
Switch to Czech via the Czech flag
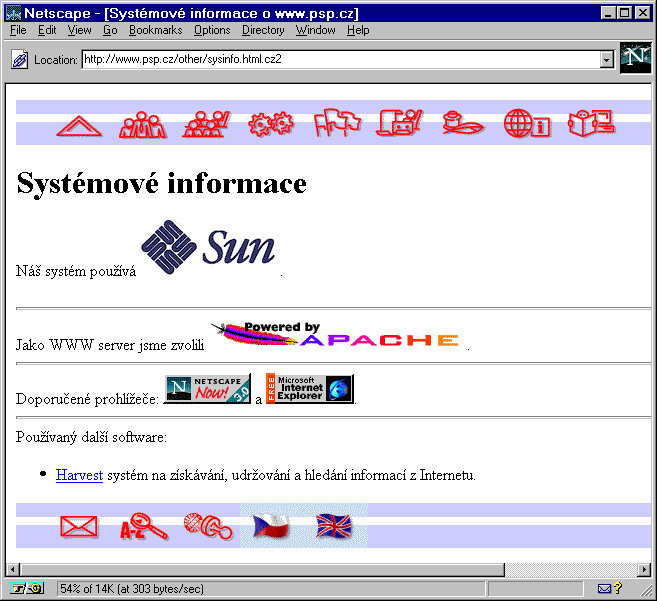[272, 526]
